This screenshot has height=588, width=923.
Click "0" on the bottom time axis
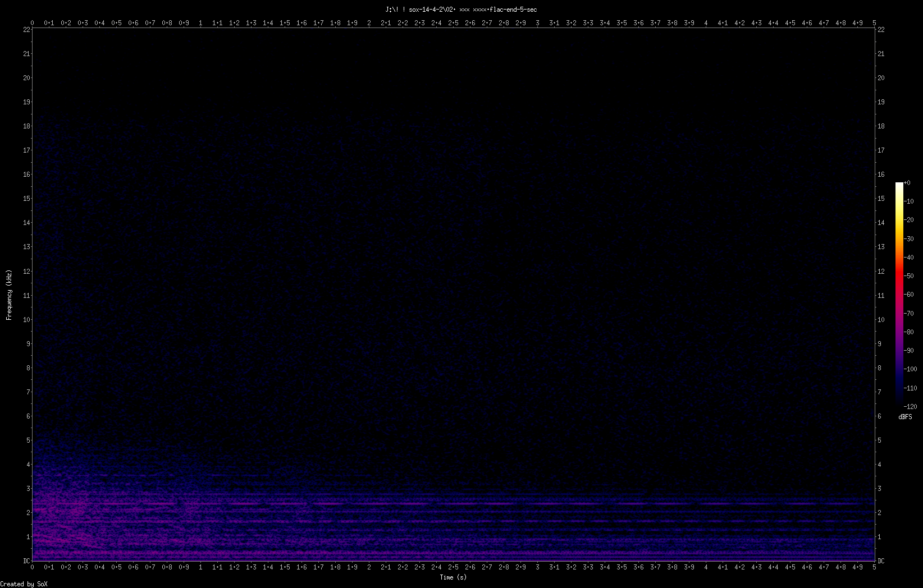[32, 567]
